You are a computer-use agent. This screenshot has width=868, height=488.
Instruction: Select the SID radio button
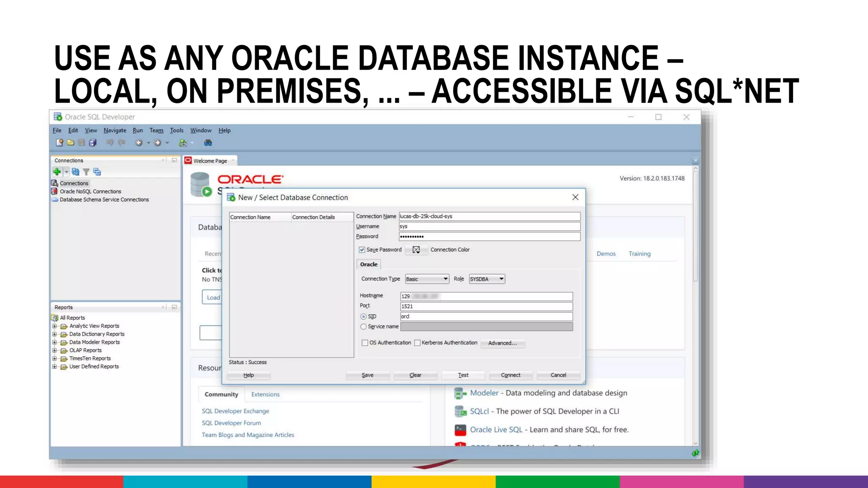[x=363, y=316]
